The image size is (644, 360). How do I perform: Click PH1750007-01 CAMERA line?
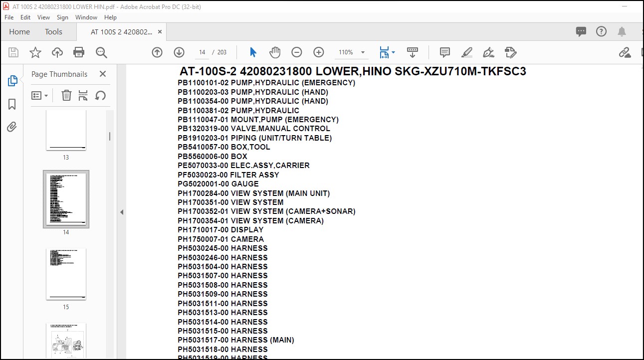point(220,239)
